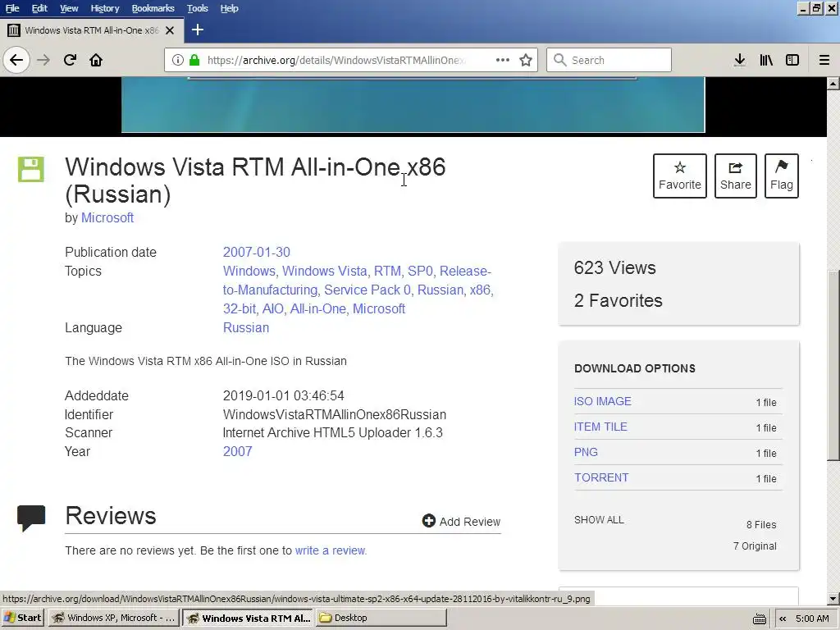Click the scrollbar up arrow

click(833, 83)
